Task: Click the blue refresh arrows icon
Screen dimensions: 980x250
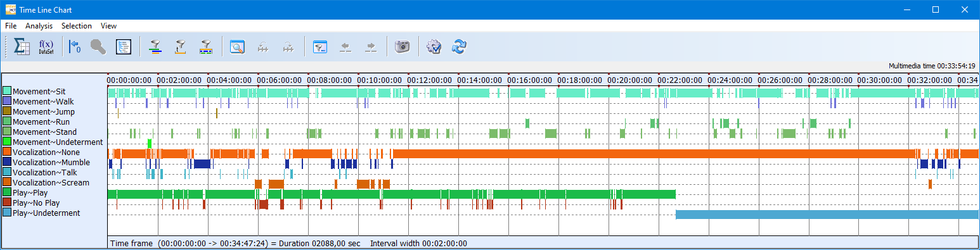Action: [x=459, y=47]
